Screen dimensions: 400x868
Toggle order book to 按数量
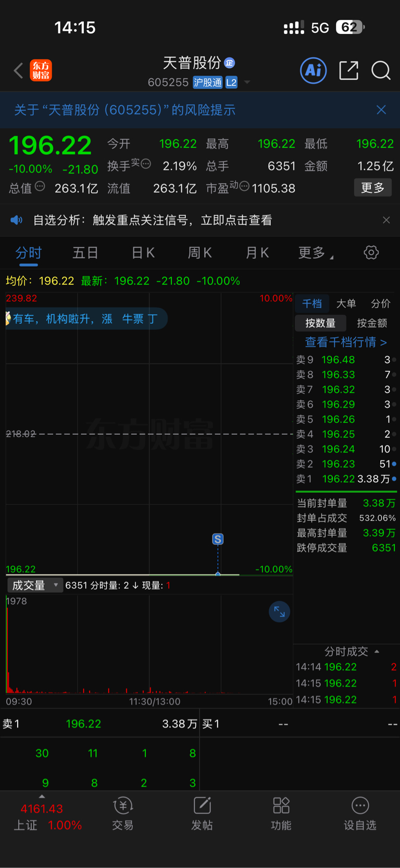point(320,323)
